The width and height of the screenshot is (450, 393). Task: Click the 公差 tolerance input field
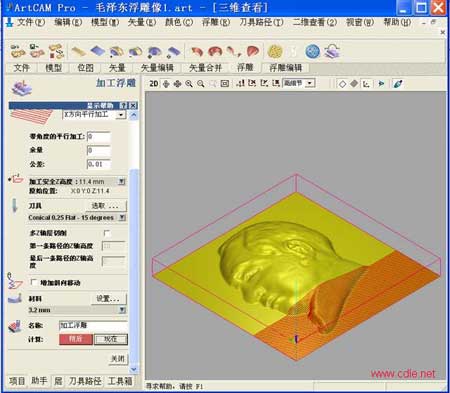[99, 164]
